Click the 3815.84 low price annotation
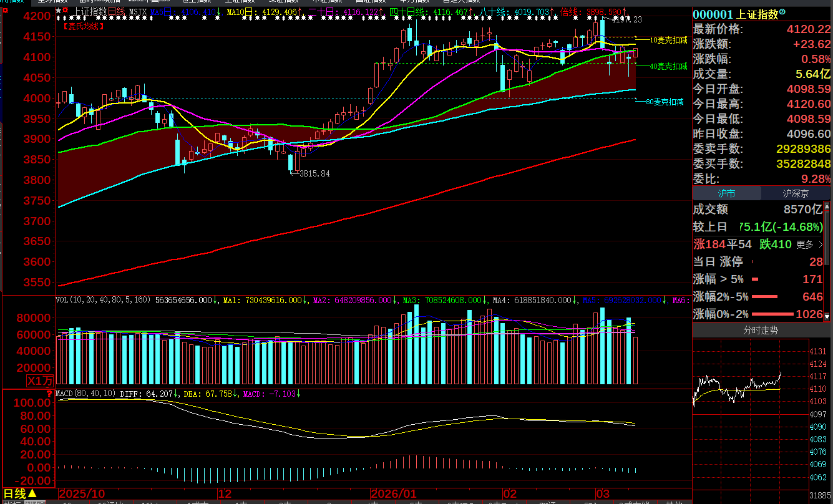This screenshot has width=833, height=504. [x=314, y=173]
